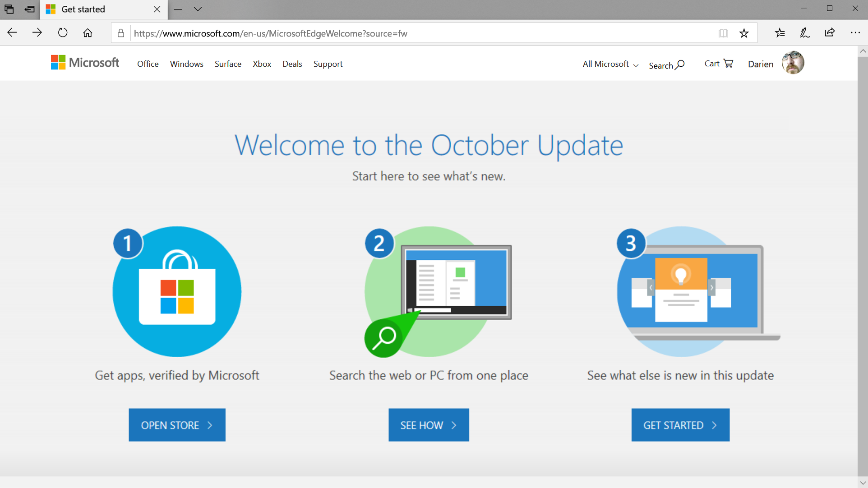The width and height of the screenshot is (868, 488).
Task: Go back using the back arrow
Action: tap(12, 32)
